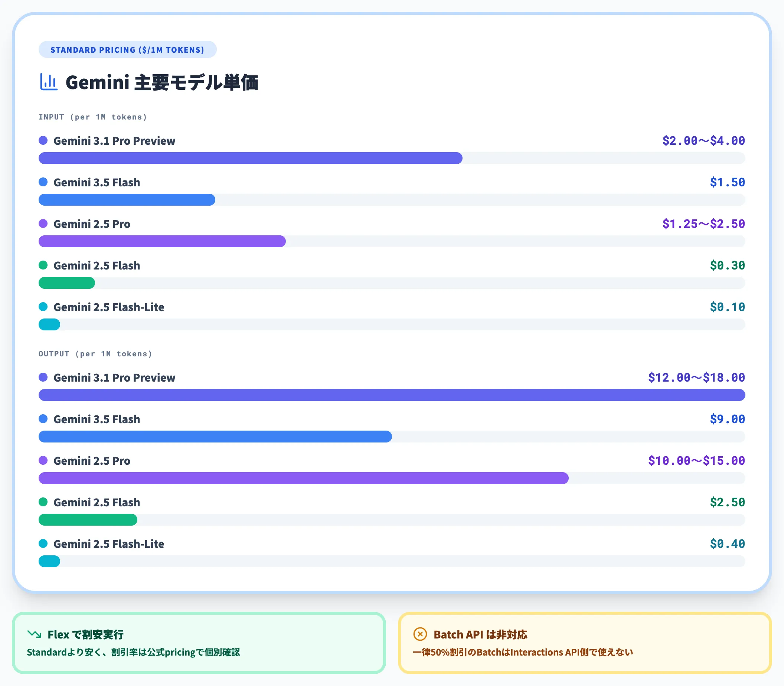The width and height of the screenshot is (784, 686).
Task: Click the Flex で割安実行 card title
Action: 85,635
